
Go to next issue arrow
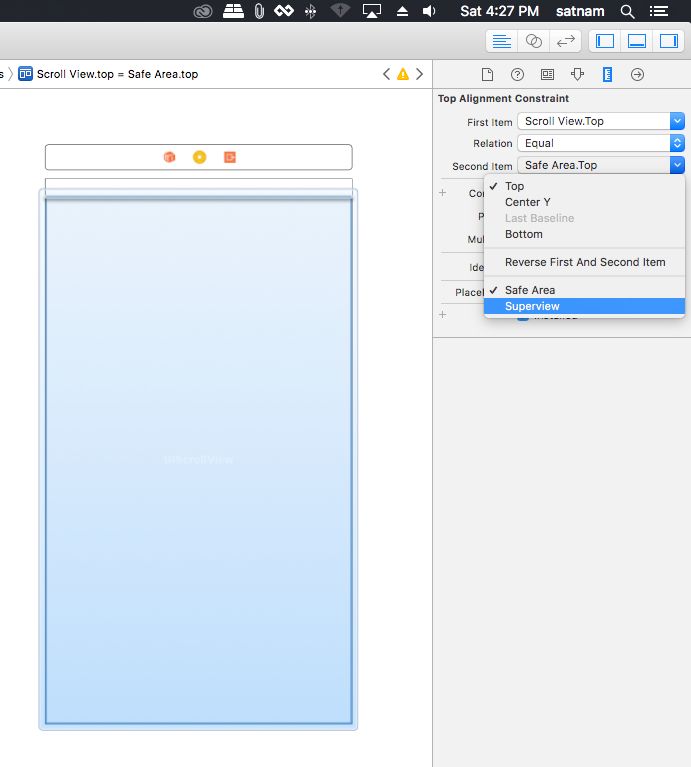click(419, 74)
